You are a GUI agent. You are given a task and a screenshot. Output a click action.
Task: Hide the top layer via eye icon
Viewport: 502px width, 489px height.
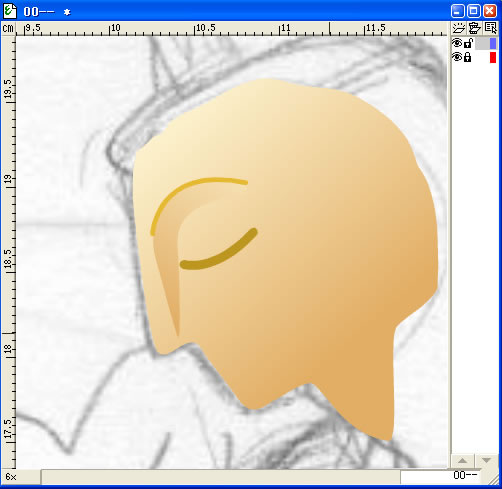(457, 43)
